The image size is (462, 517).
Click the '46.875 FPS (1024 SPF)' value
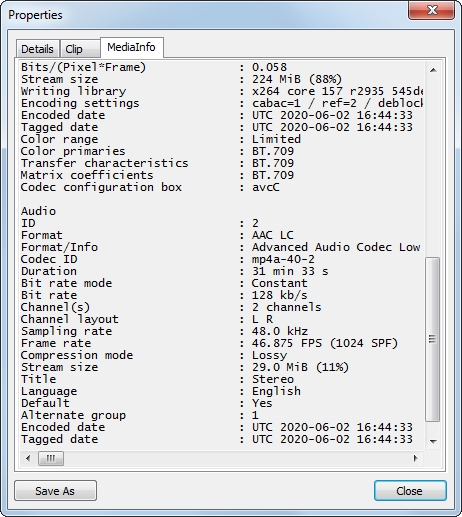click(x=325, y=343)
